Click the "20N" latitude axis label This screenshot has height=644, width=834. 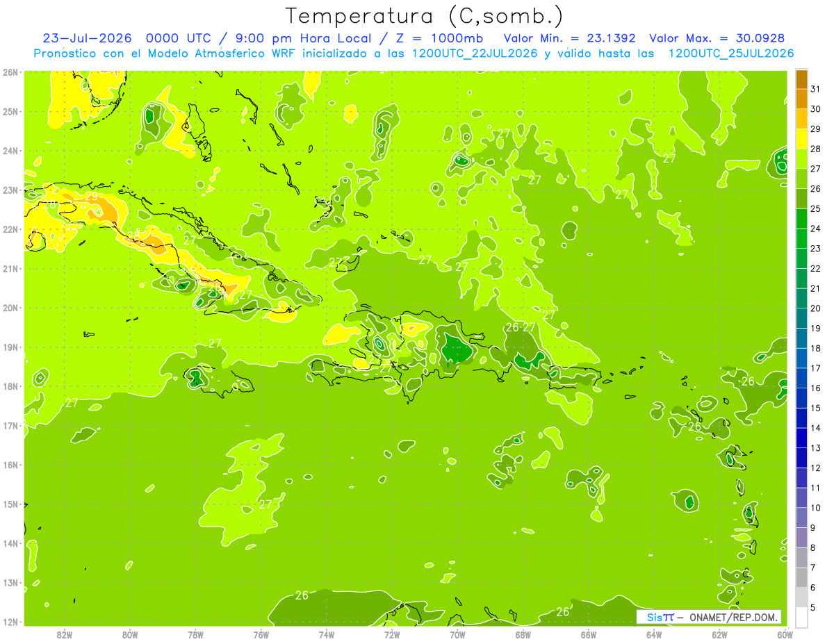[10, 308]
